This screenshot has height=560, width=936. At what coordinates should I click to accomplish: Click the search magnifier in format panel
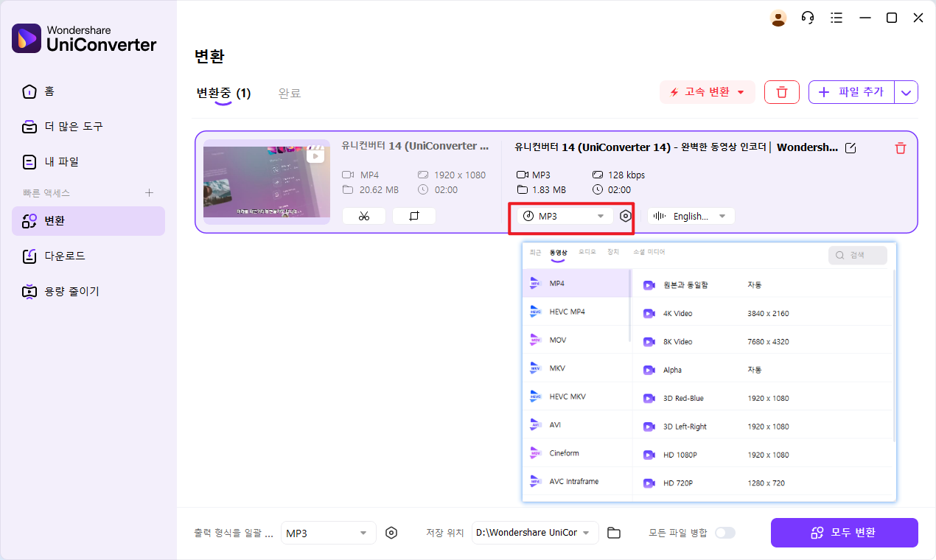click(x=841, y=255)
